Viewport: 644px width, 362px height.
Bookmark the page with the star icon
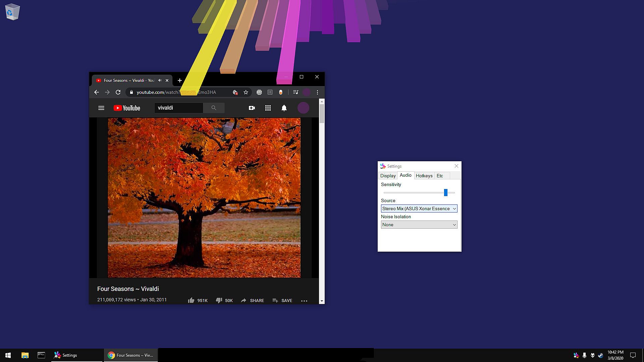pyautogui.click(x=246, y=92)
